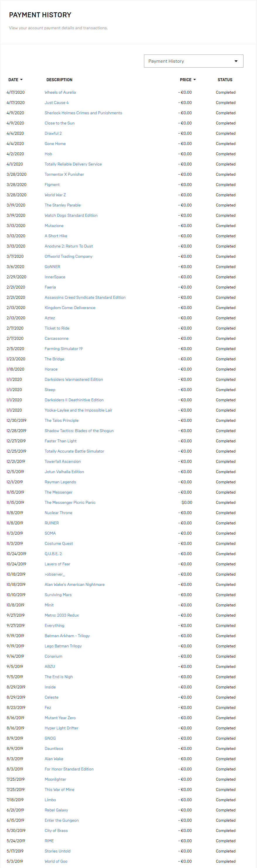This screenshot has width=257, height=868.
Task: Open the Wheels of Aurelia link
Action: (60, 92)
